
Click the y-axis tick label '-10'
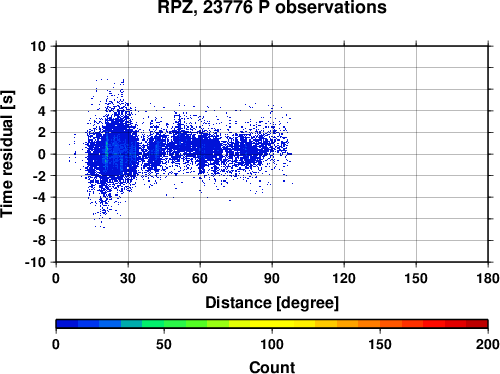pos(35,262)
